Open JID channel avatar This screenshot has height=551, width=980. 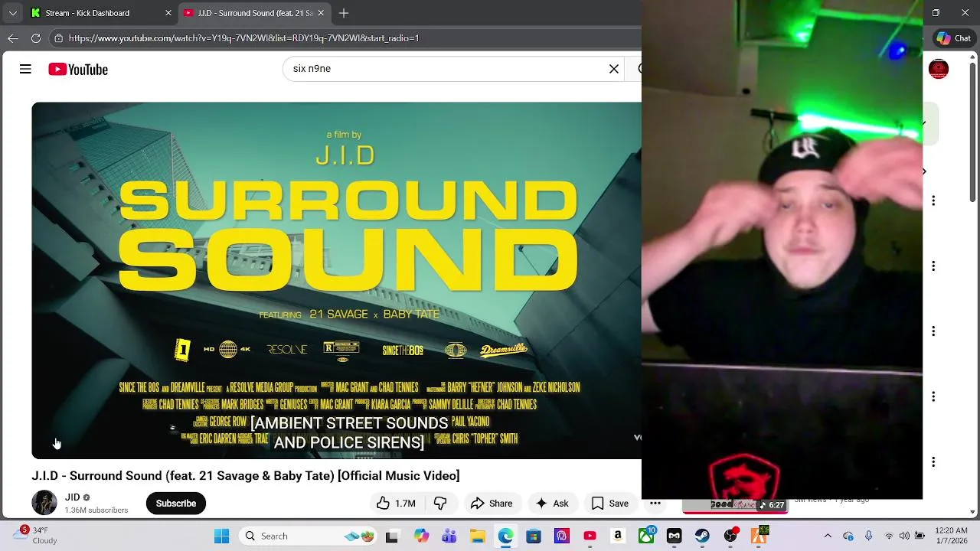pos(44,503)
